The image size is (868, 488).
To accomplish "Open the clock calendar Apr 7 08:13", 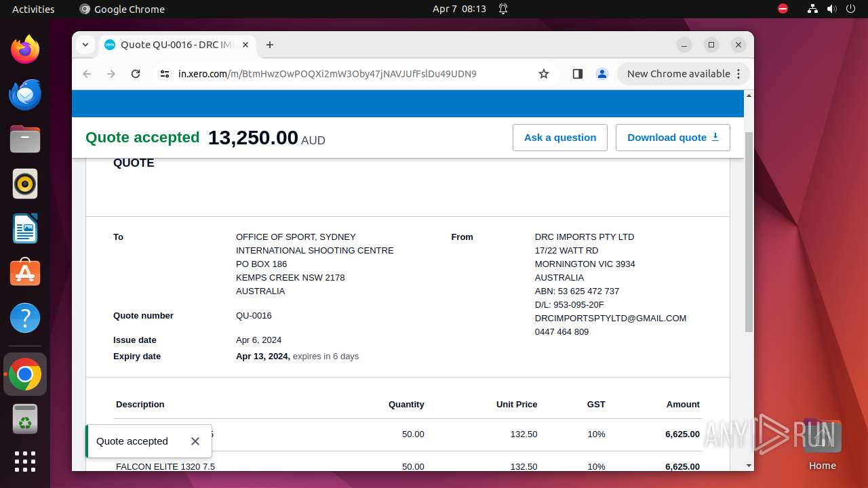I will coord(459,9).
